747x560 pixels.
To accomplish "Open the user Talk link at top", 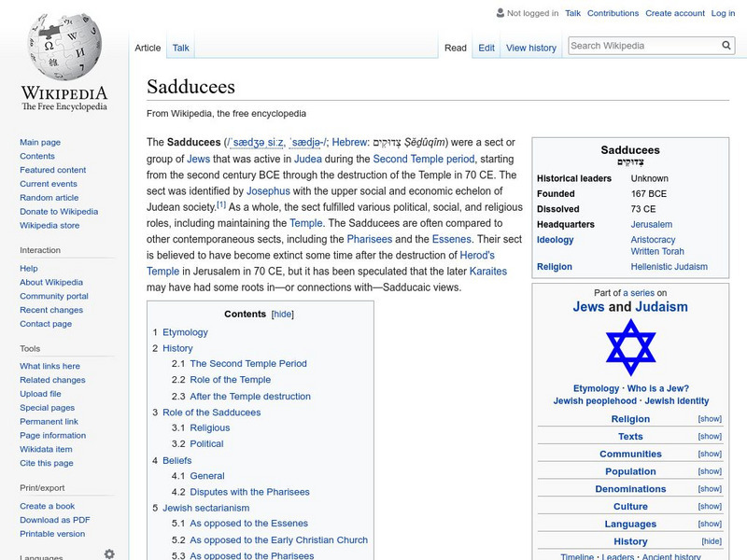I will [x=572, y=13].
